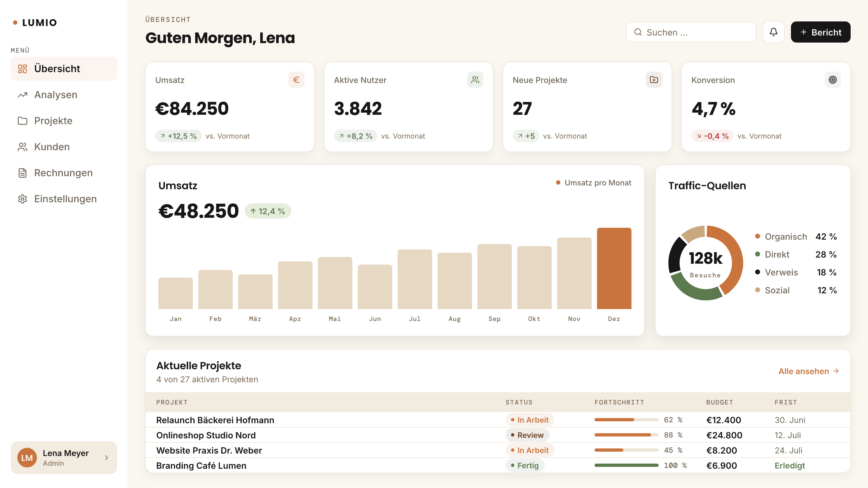Open Projekte in the sidebar
This screenshot has width=868, height=488.
pos(64,121)
